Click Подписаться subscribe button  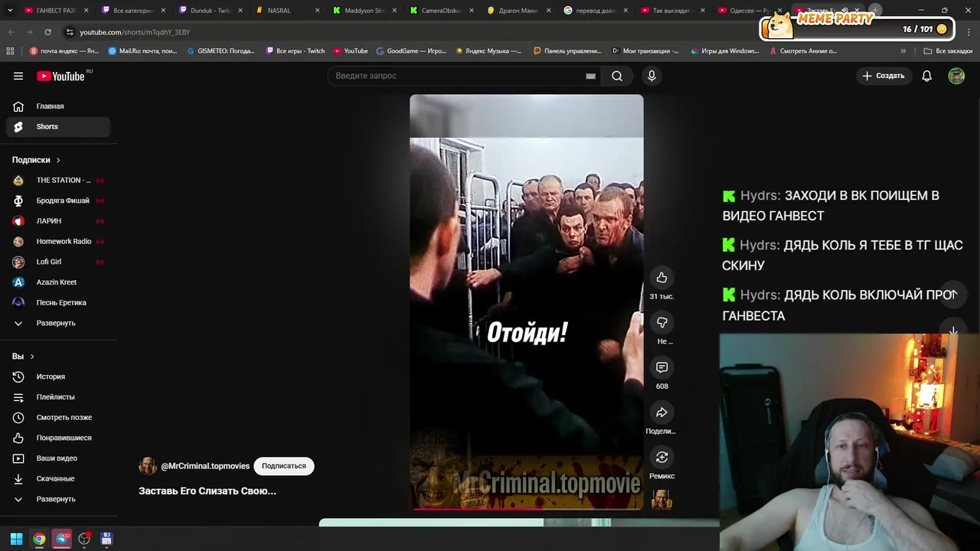point(283,466)
